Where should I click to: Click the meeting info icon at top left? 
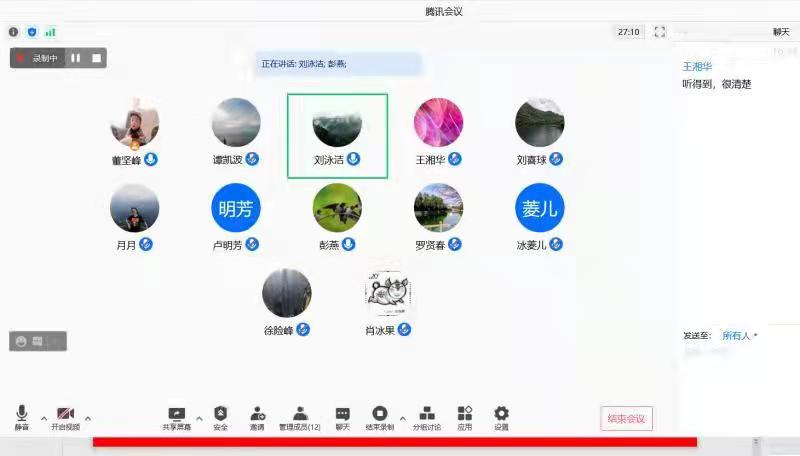pyautogui.click(x=14, y=32)
